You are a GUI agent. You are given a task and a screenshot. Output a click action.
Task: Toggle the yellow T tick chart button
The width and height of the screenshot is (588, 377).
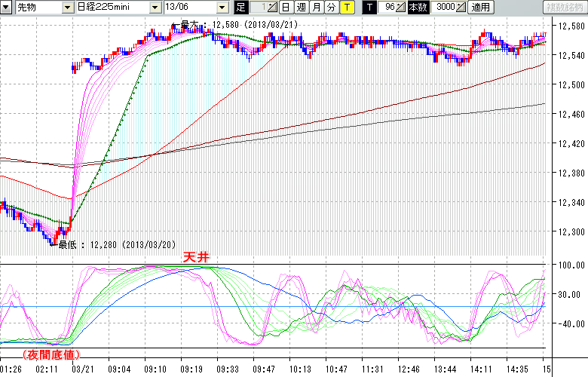click(346, 8)
